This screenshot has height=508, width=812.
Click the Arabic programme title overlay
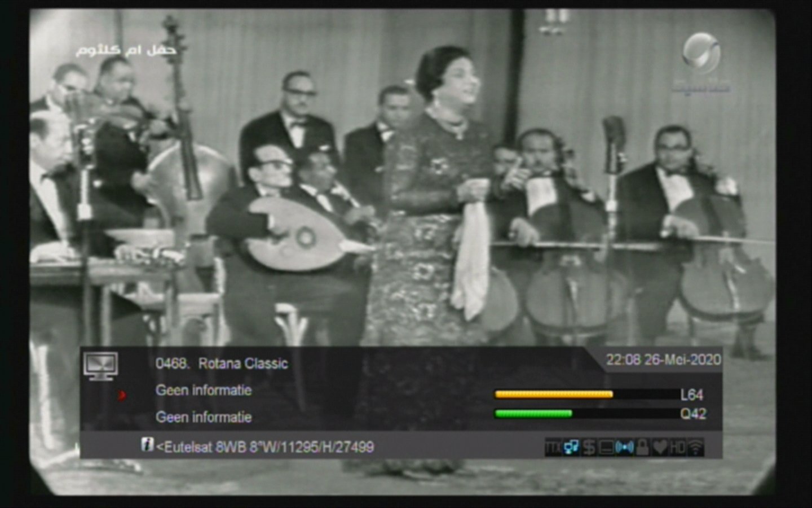(126, 51)
